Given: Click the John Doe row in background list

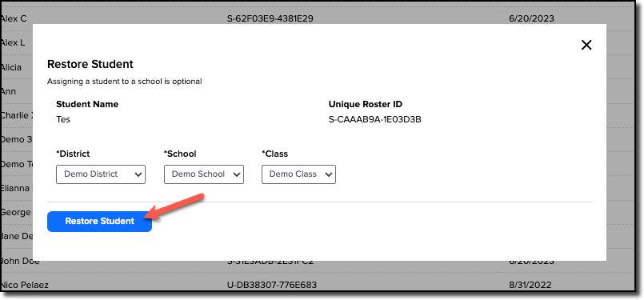Looking at the screenshot, I should 20,261.
